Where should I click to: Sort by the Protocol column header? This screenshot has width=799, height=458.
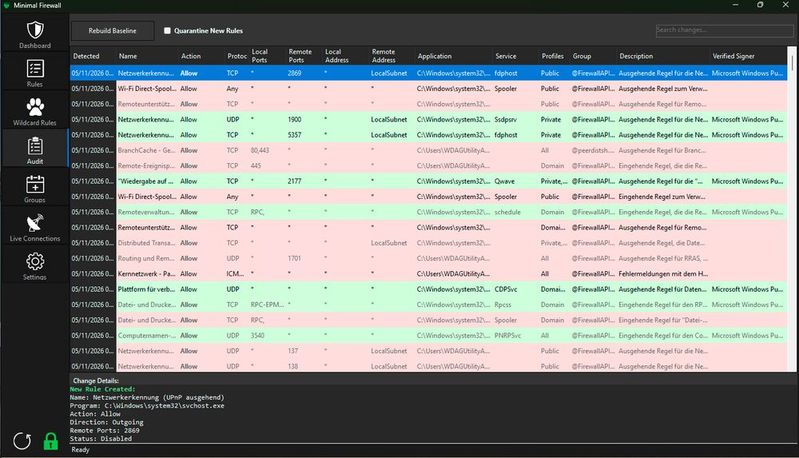tap(237, 56)
